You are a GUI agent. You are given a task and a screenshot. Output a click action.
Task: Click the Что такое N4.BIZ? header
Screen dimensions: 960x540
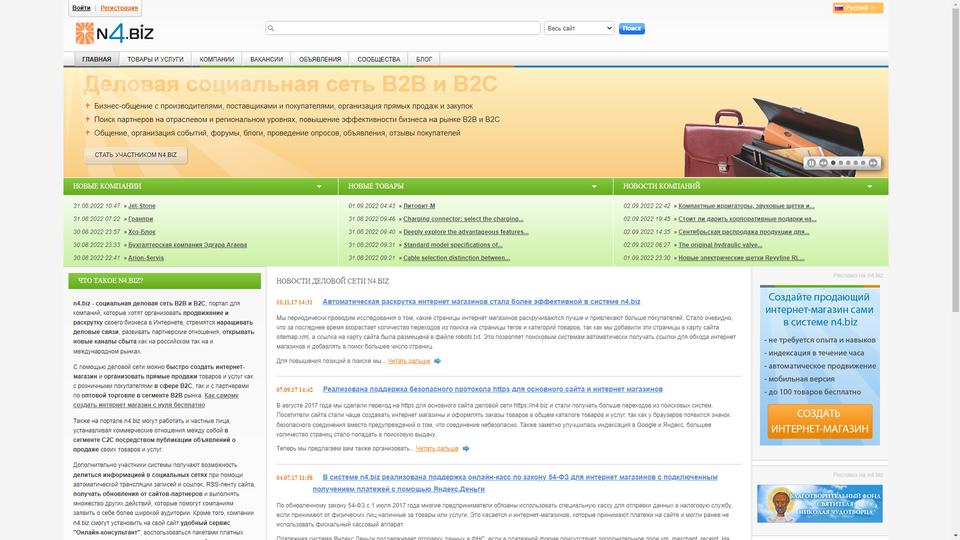pyautogui.click(x=164, y=280)
